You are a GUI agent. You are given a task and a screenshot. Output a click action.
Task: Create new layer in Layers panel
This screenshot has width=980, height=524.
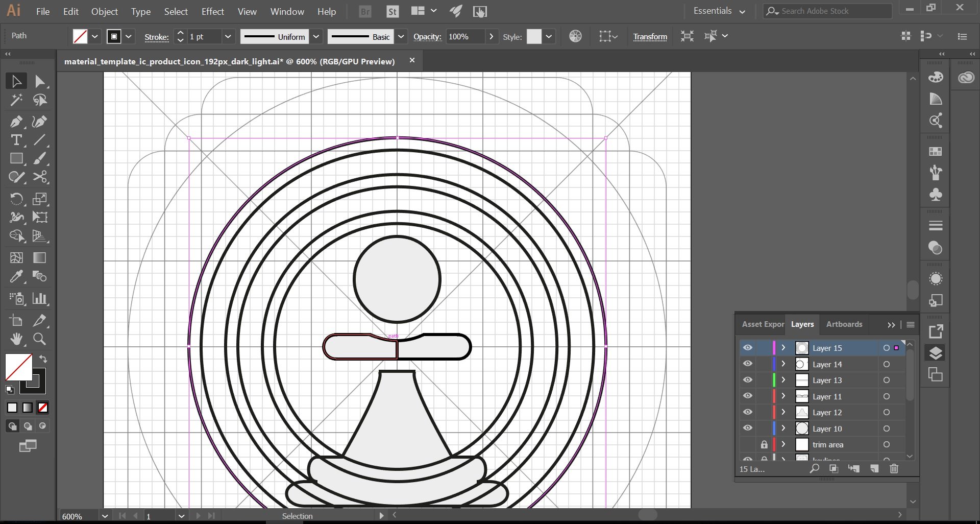[x=874, y=468]
